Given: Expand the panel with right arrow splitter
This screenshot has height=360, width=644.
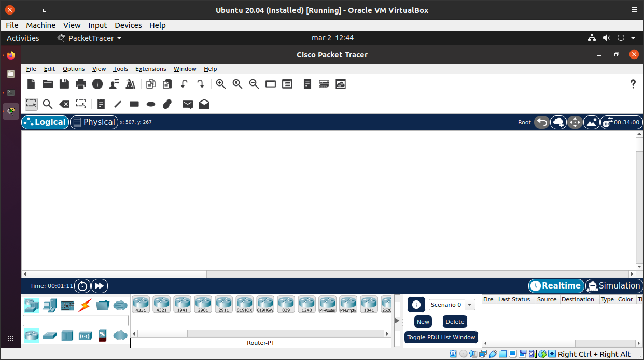Looking at the screenshot, I should [x=397, y=321].
